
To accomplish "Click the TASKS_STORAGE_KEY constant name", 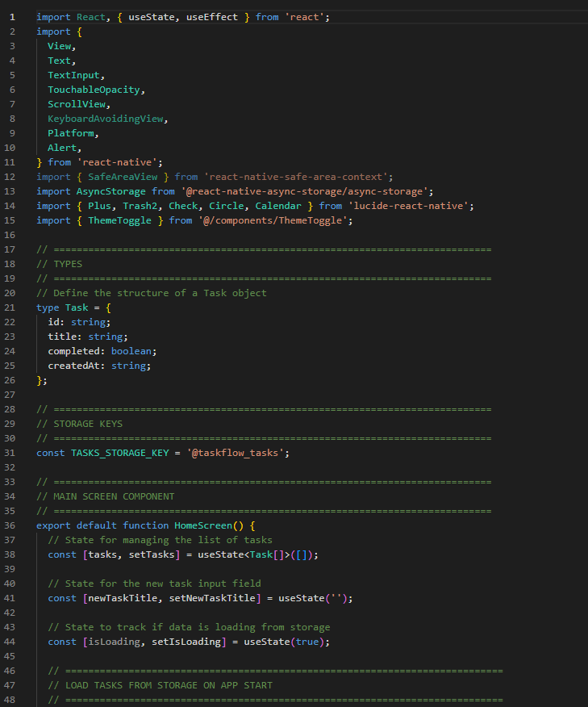I will tap(119, 453).
